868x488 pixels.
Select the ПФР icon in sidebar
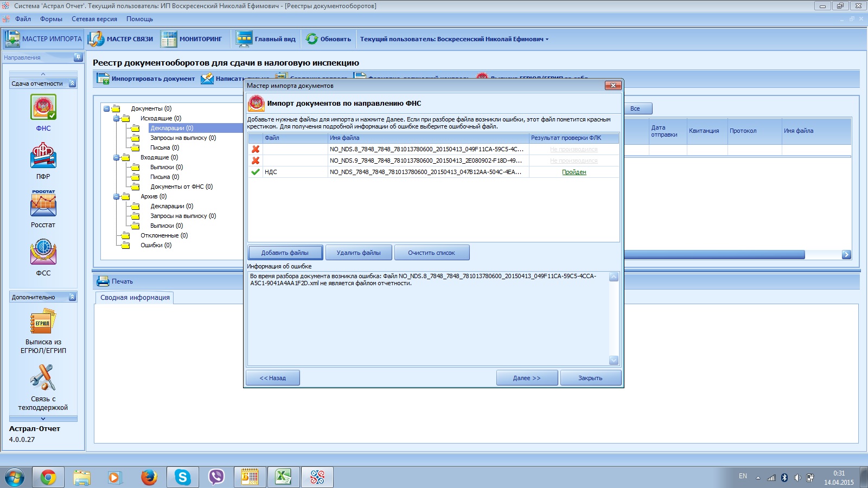43,156
